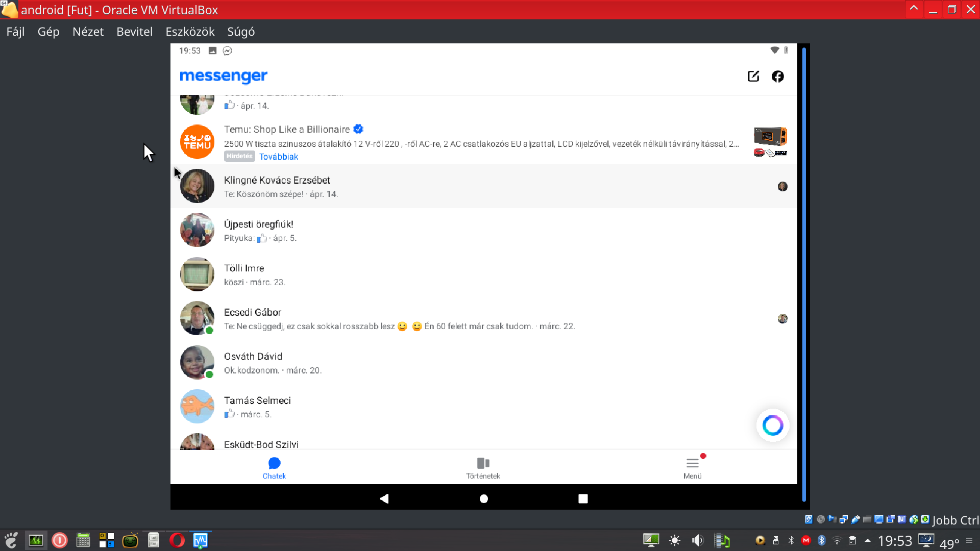Tap Tamás Selmeci's goldfish avatar
Screen dimensions: 980x551
(x=197, y=407)
